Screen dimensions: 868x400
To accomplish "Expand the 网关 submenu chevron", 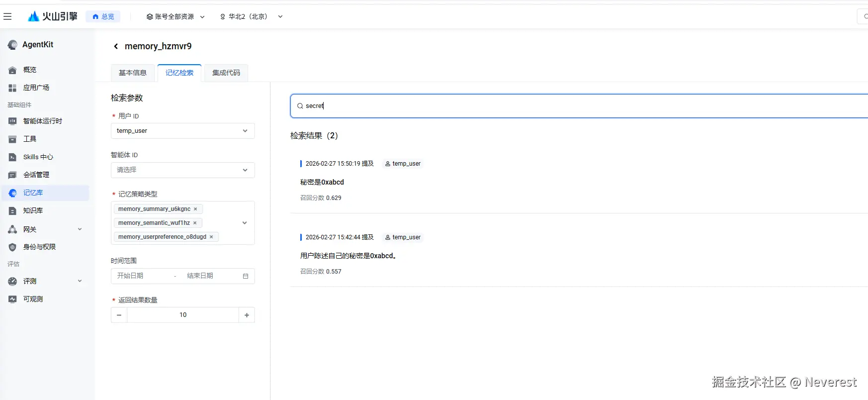I will 80,229.
